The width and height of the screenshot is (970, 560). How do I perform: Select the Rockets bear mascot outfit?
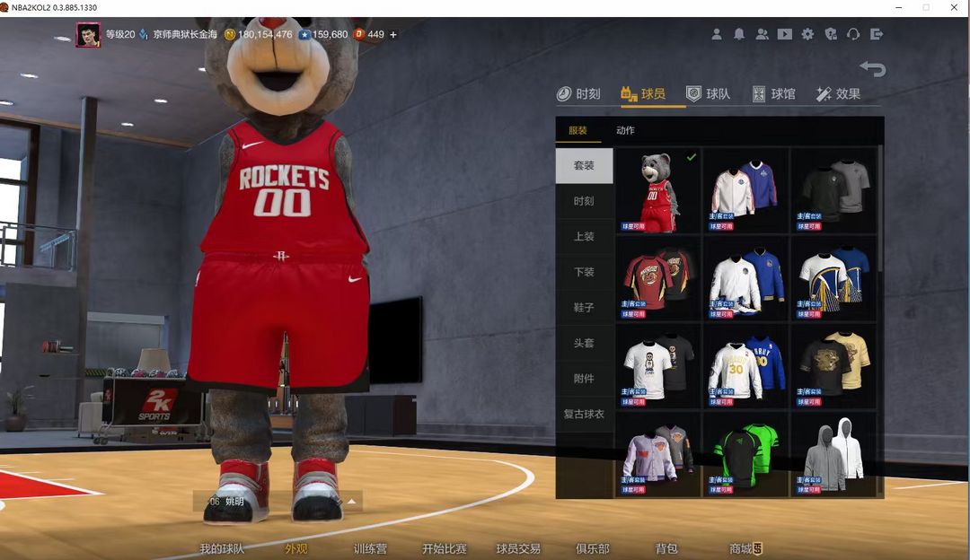click(x=658, y=191)
